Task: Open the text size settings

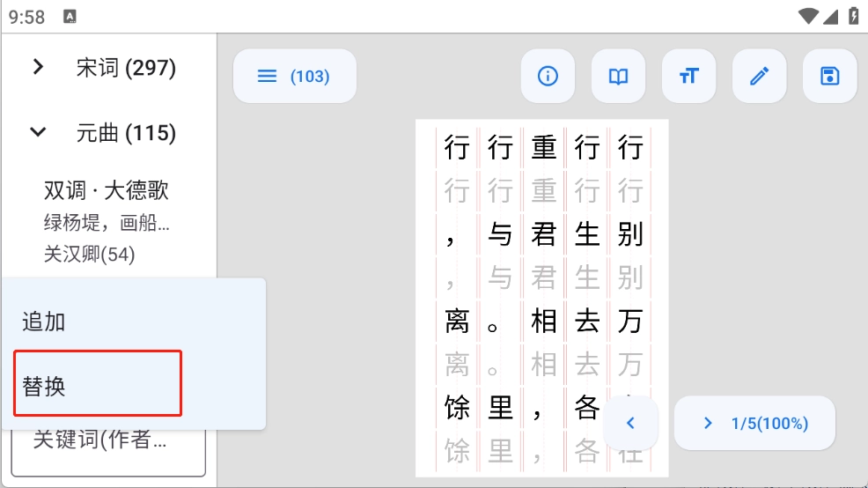Action: point(688,77)
